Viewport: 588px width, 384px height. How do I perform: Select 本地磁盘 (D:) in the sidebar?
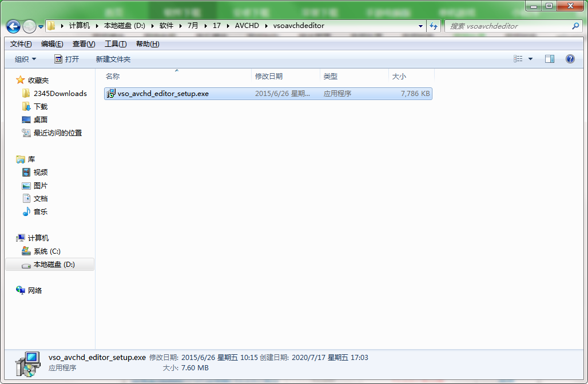click(50, 265)
